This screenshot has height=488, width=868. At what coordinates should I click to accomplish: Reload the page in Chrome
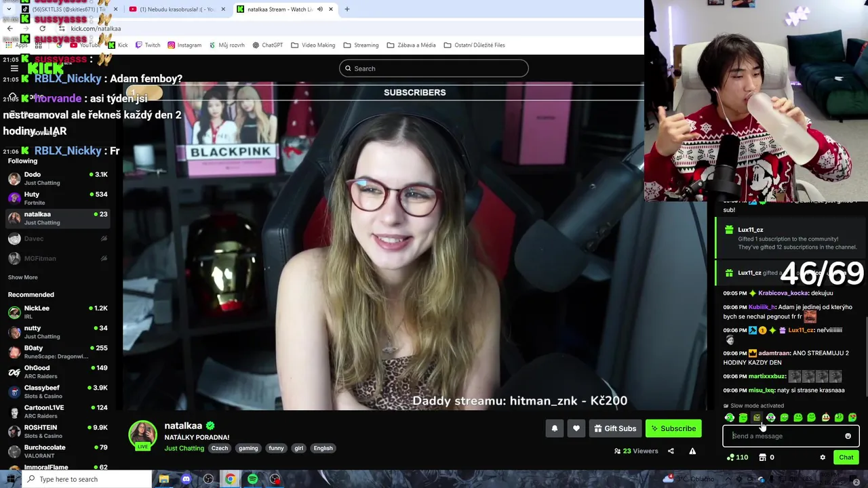point(42,28)
